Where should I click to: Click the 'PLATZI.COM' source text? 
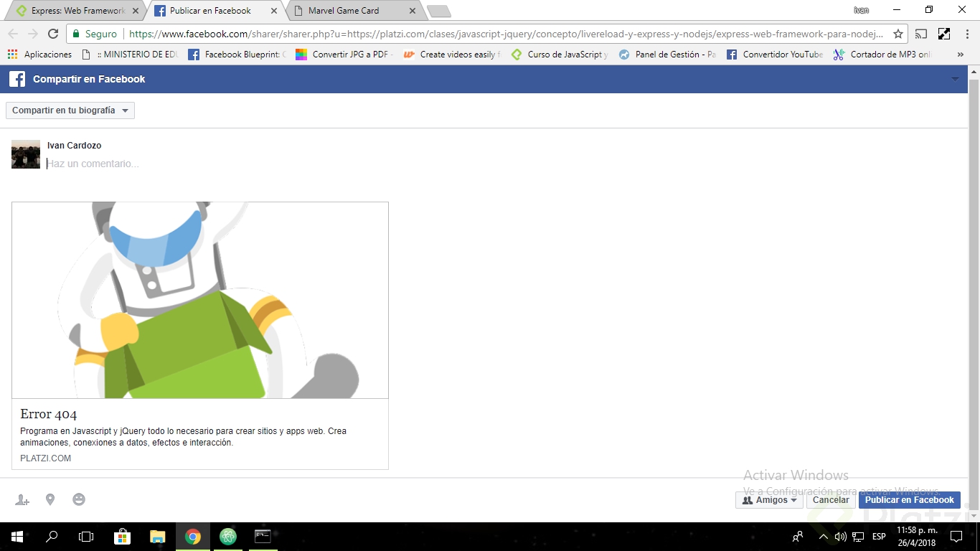point(46,458)
